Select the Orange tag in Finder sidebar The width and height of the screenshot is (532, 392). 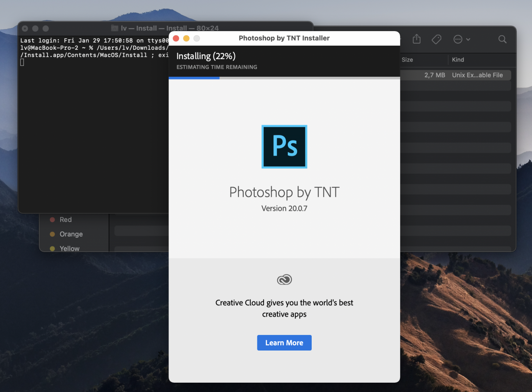tap(66, 234)
